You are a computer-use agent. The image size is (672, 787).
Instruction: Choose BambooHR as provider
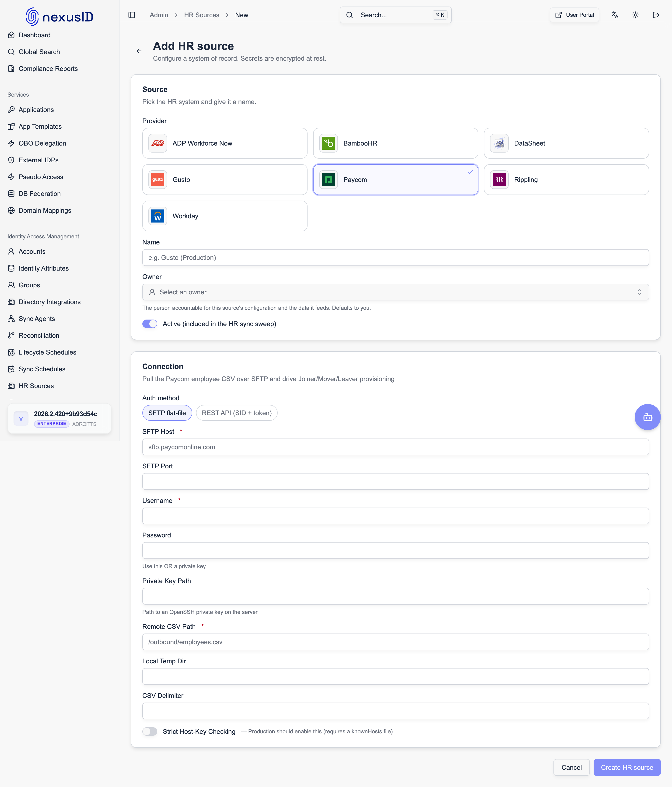(x=395, y=143)
